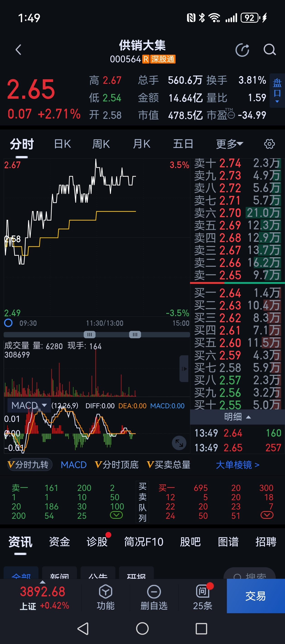285x644 pixels.
Task: Tap the 买卖队列 queue label
Action: pyautogui.click(x=142, y=502)
